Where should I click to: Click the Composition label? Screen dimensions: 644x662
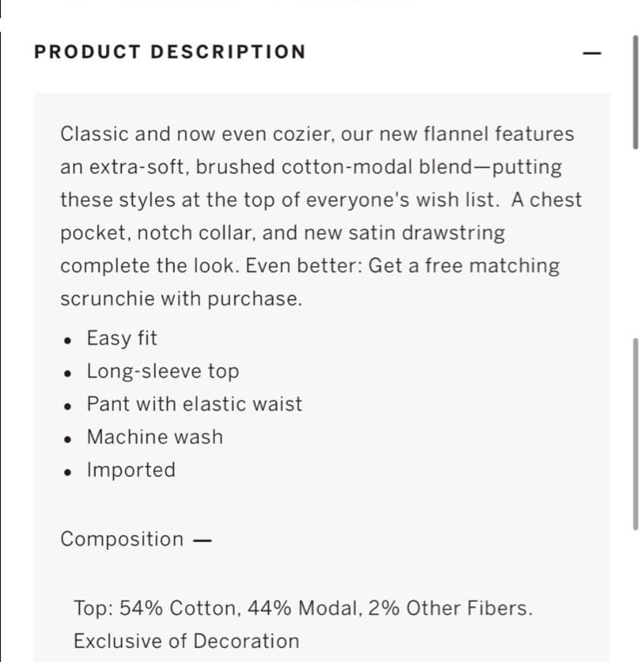(x=122, y=539)
